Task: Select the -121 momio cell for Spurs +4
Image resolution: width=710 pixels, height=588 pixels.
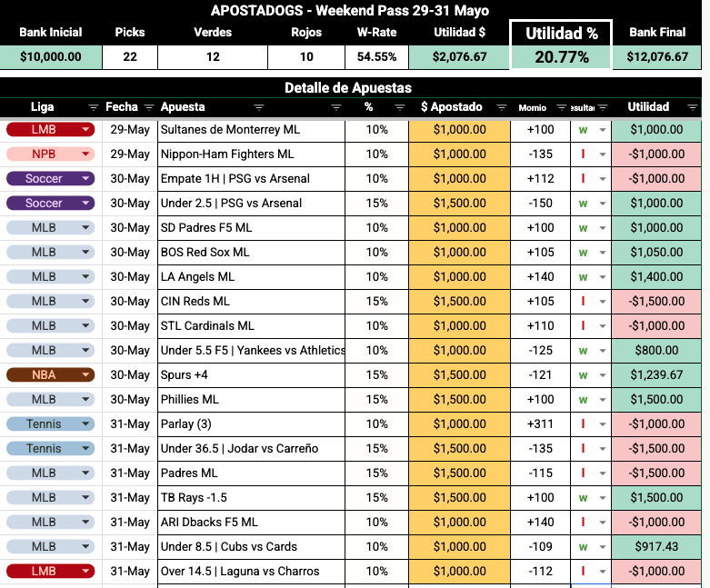Action: pos(541,374)
